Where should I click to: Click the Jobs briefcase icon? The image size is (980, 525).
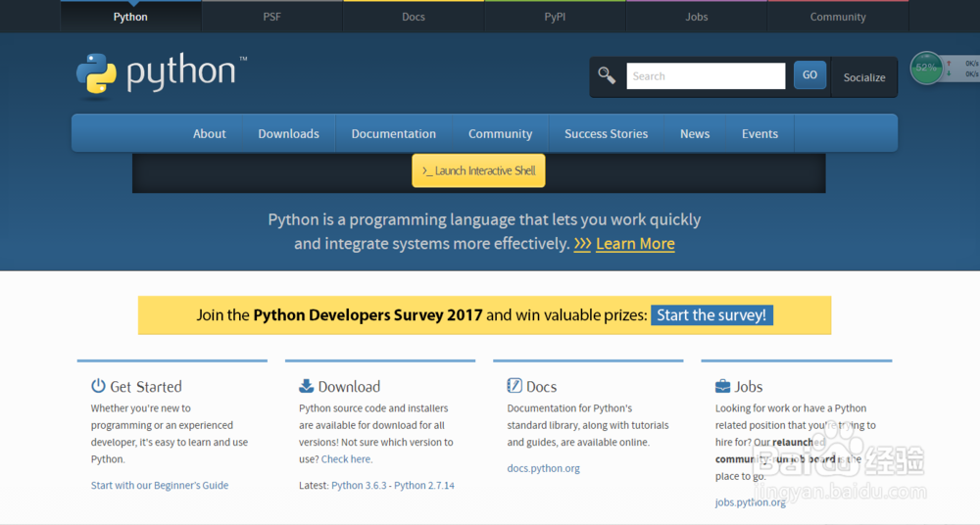(722, 386)
